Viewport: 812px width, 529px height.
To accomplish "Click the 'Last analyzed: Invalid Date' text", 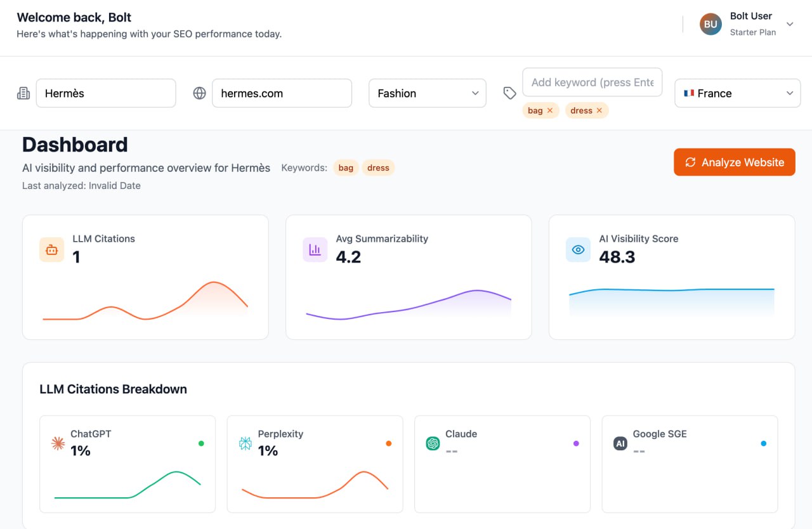I will pyautogui.click(x=81, y=186).
